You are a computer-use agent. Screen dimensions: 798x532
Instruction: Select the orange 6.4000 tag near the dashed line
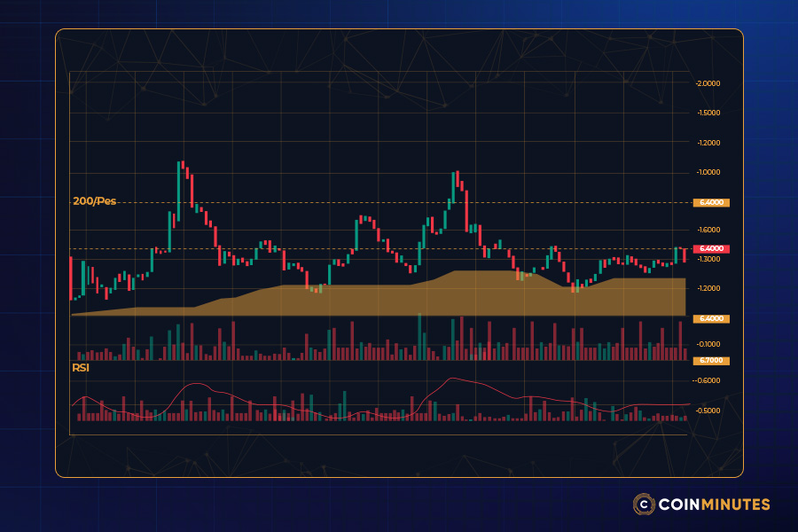[x=709, y=203]
